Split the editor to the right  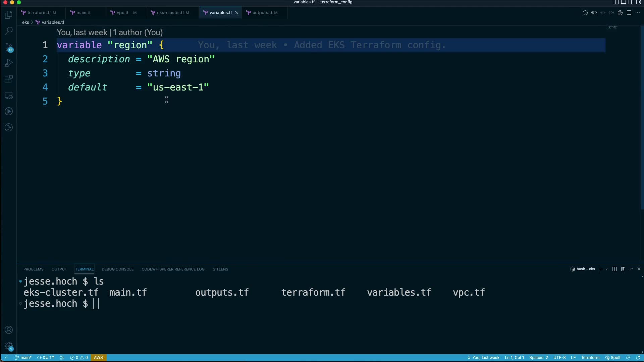click(x=629, y=13)
